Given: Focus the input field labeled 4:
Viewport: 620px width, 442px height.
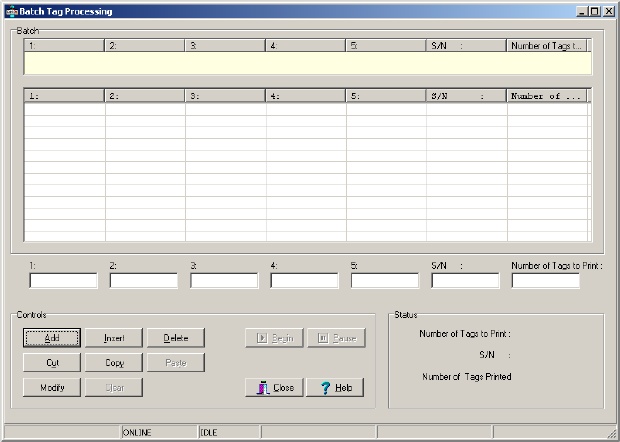Looking at the screenshot, I should [x=304, y=281].
